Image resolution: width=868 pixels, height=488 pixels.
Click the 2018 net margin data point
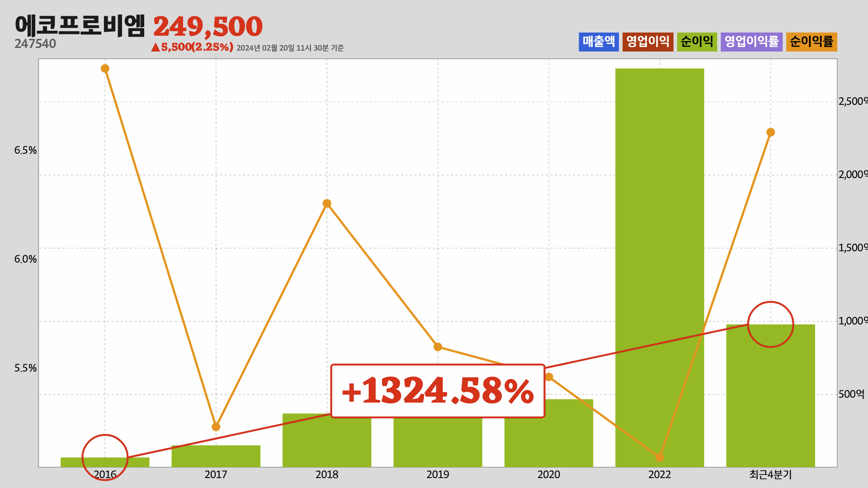327,204
